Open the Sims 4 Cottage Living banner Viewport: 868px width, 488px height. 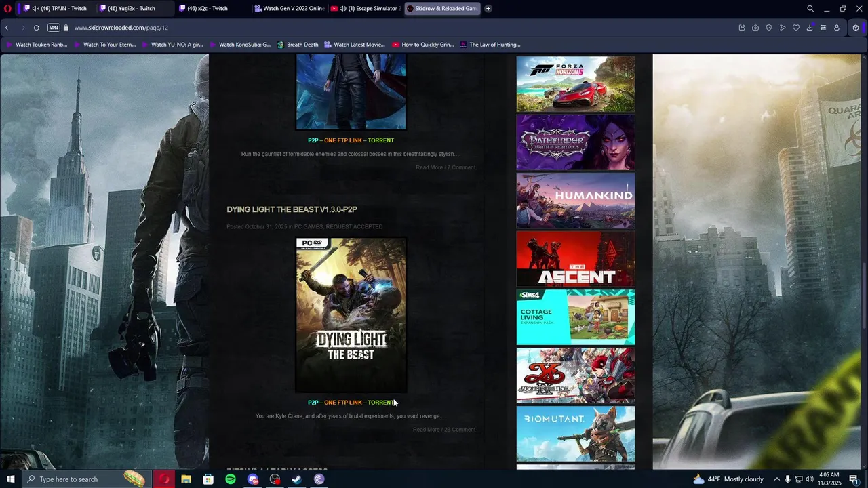pos(576,317)
